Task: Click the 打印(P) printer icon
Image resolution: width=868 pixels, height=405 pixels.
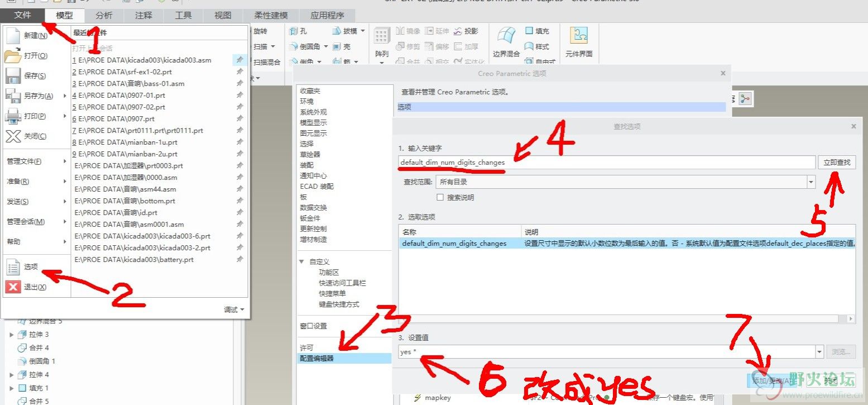Action: pos(12,116)
